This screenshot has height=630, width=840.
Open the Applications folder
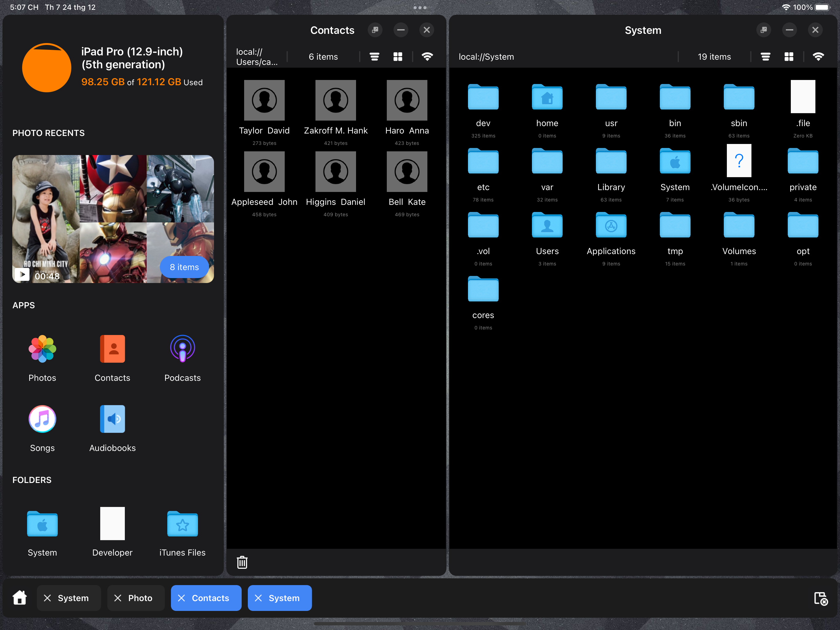coord(611,225)
